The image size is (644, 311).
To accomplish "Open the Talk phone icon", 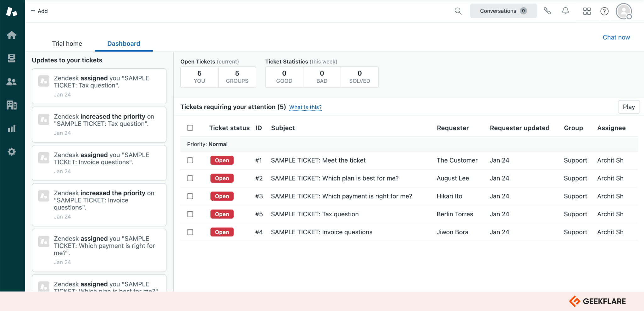I will pyautogui.click(x=547, y=11).
